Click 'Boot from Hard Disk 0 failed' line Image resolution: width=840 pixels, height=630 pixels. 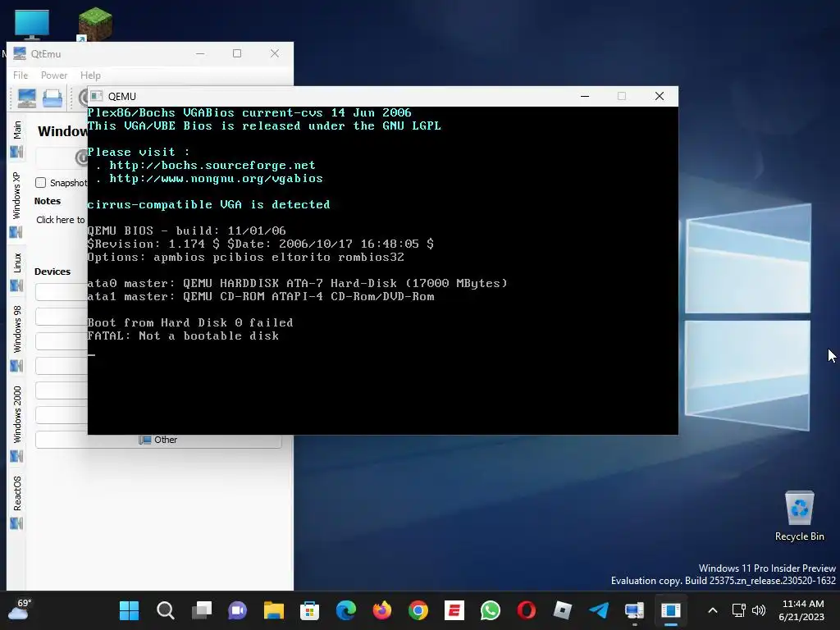point(190,322)
